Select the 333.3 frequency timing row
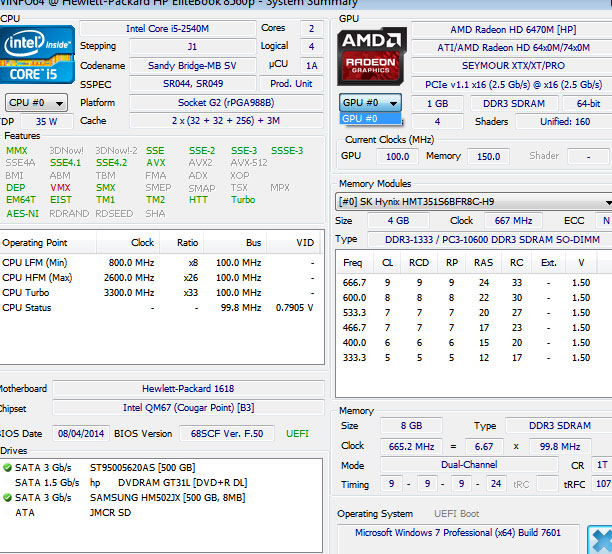This screenshot has height=554, width=612. [473, 358]
